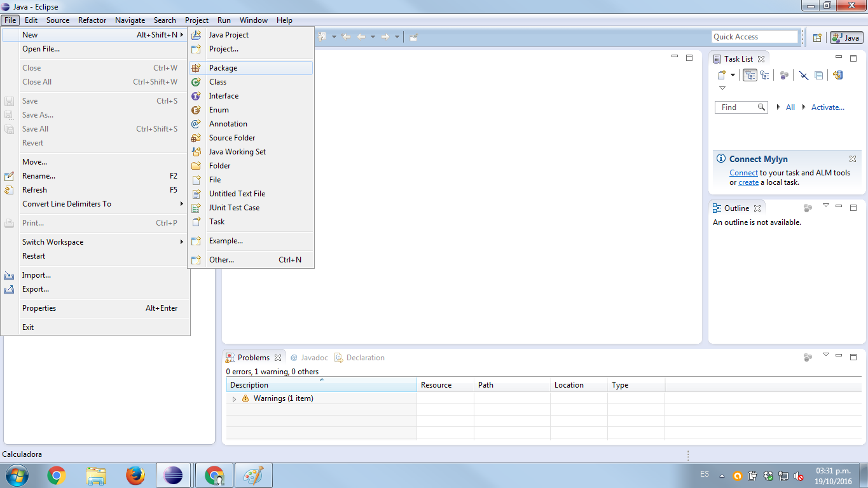Dismiss the Connect Mylyn notice

pos(853,159)
